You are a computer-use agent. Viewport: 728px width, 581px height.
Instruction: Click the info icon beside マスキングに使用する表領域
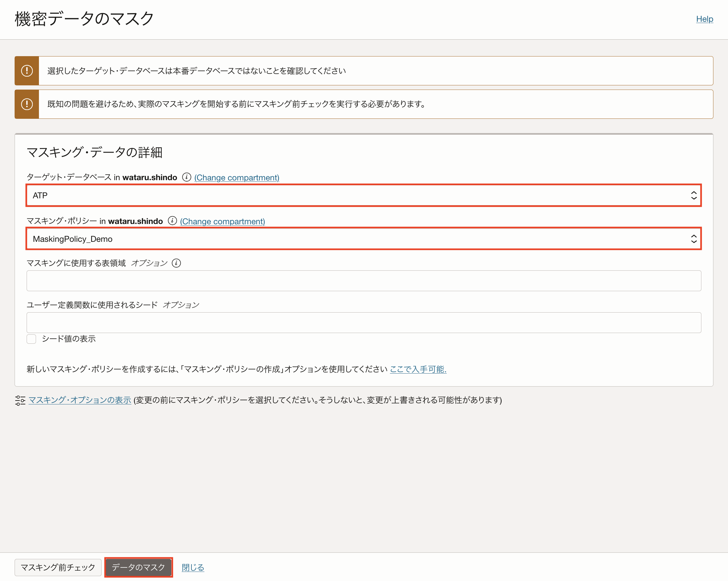click(x=176, y=263)
